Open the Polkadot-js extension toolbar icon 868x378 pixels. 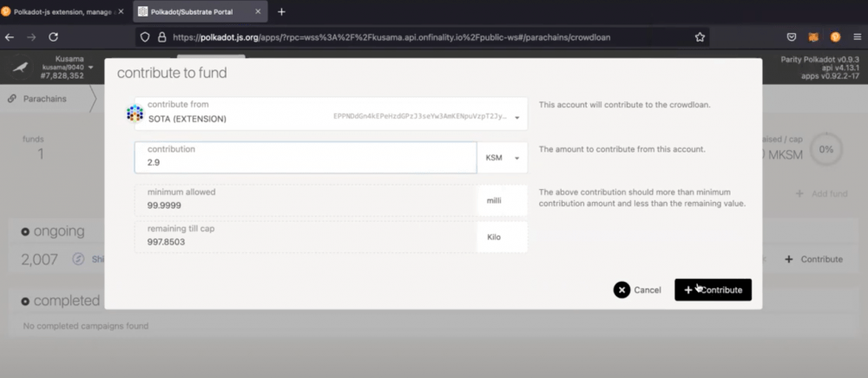[835, 37]
